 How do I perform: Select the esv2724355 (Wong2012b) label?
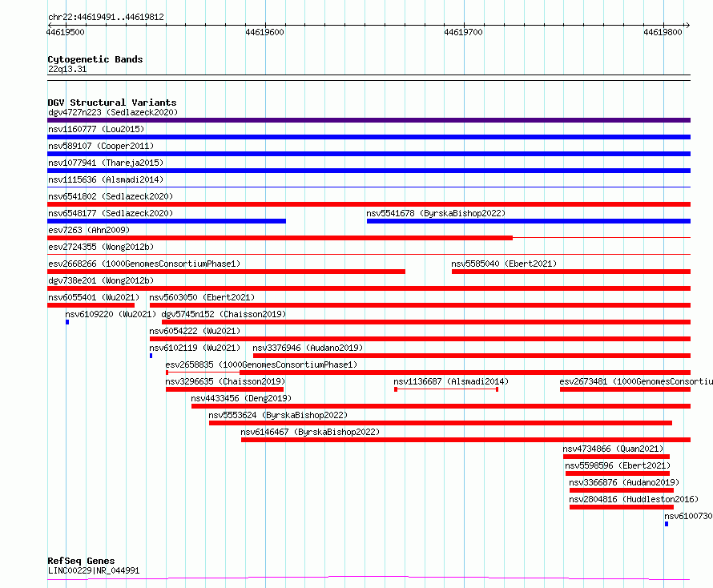pos(101,247)
